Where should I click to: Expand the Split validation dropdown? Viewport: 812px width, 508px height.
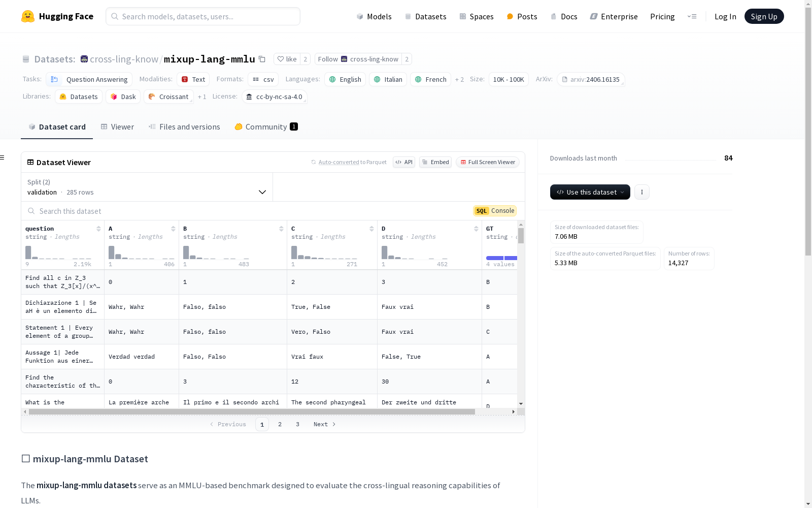click(x=147, y=187)
